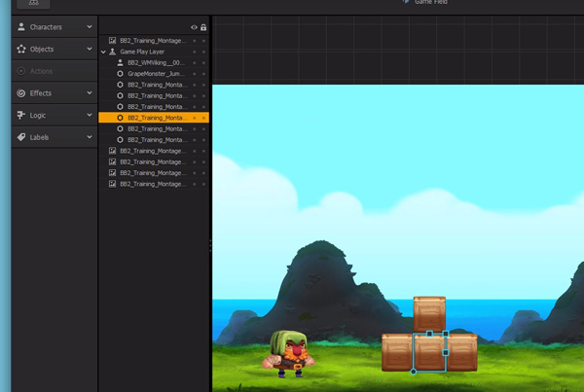Screen dimensions: 584x392
Task: Click the selected middle crate with blue outline
Action: [428, 354]
